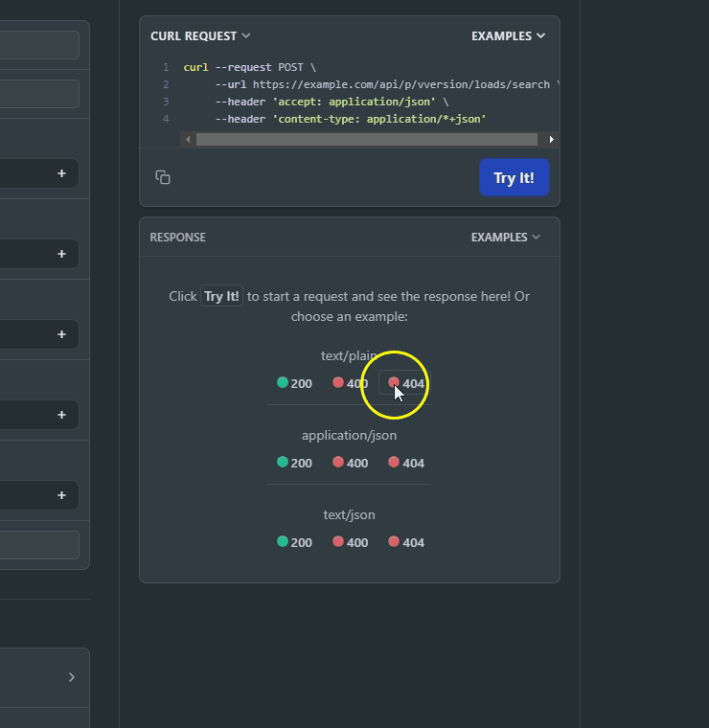The height and width of the screenshot is (728, 709).
Task: Select text/json 404 example
Action: tap(406, 542)
